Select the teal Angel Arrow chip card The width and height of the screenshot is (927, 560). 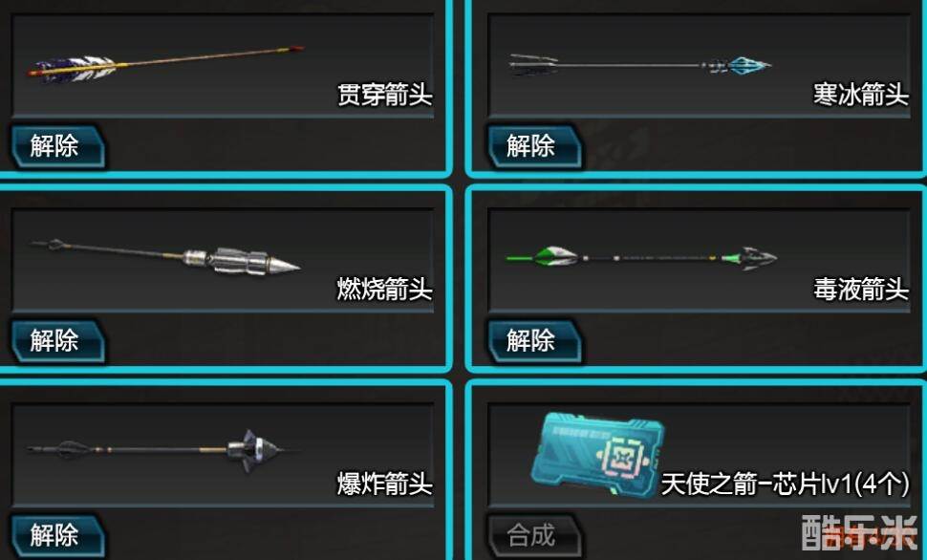coord(597,454)
